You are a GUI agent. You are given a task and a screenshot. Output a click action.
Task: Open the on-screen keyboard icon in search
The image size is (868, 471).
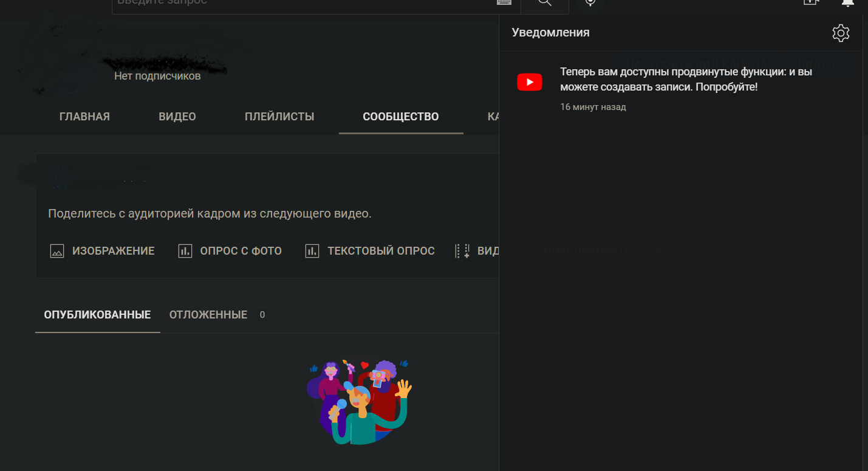point(504,2)
